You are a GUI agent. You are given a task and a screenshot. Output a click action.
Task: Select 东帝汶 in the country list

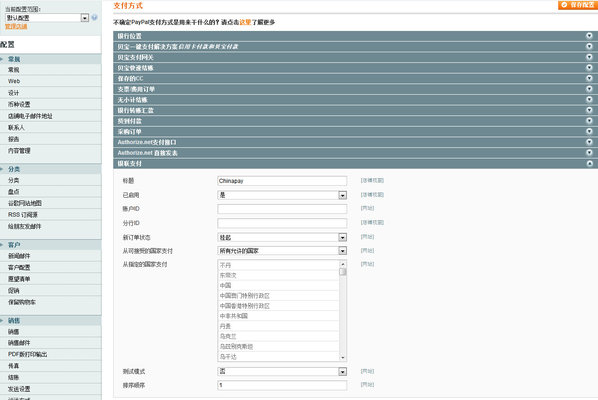pyautogui.click(x=278, y=275)
